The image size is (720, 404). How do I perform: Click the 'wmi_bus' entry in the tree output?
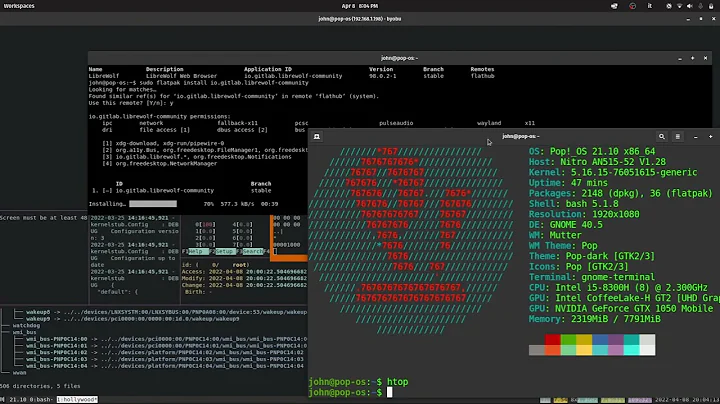pyautogui.click(x=24, y=332)
